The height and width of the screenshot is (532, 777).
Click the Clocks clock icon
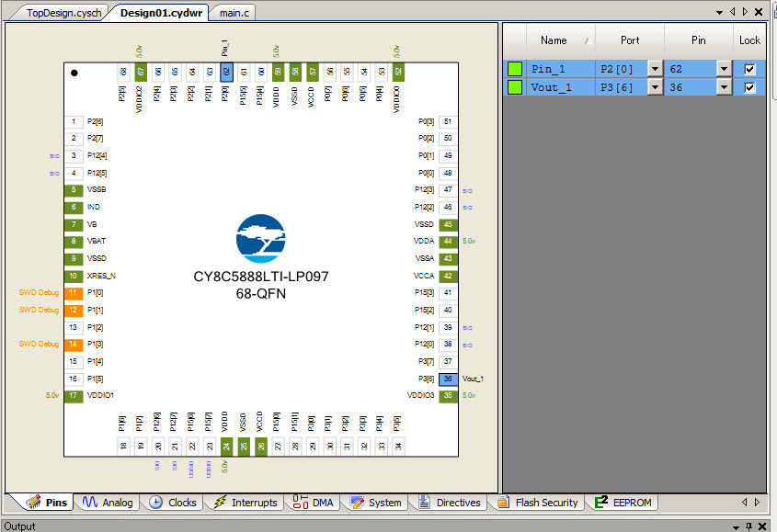[155, 503]
